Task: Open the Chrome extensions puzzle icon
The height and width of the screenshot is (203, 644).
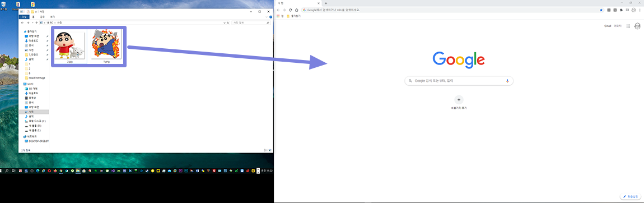Action: click(x=621, y=10)
